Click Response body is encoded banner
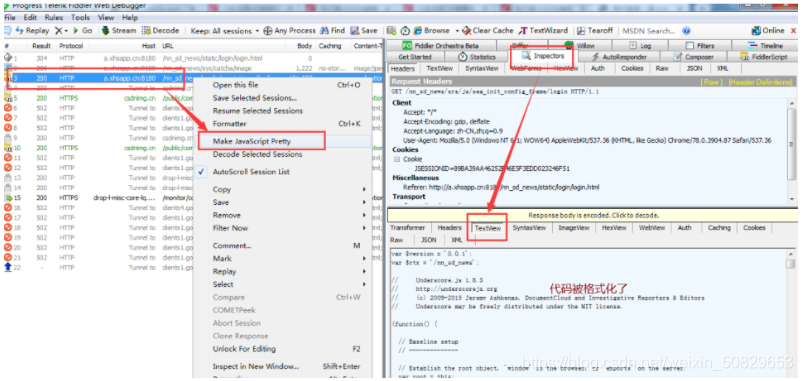 [593, 215]
